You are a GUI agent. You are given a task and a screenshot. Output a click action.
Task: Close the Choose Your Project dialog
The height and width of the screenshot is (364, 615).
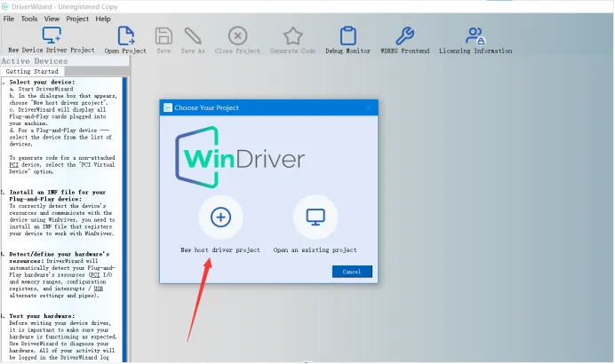(368, 107)
